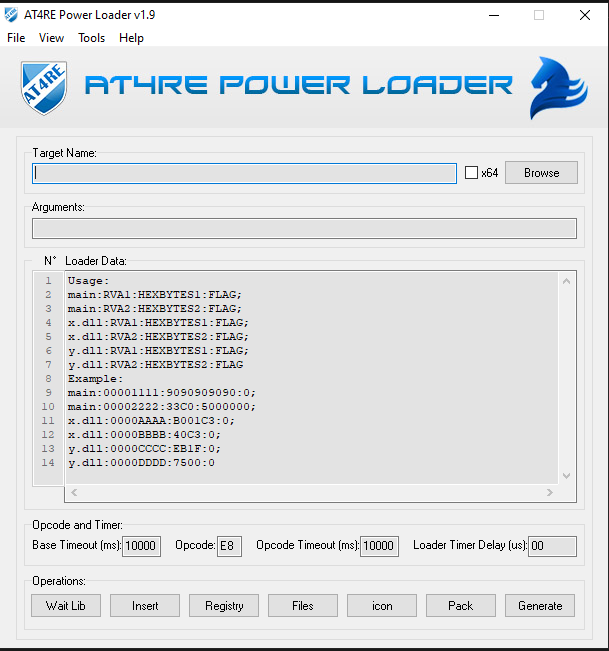Image resolution: width=609 pixels, height=651 pixels.
Task: Click the Generate button
Action: [x=540, y=605]
